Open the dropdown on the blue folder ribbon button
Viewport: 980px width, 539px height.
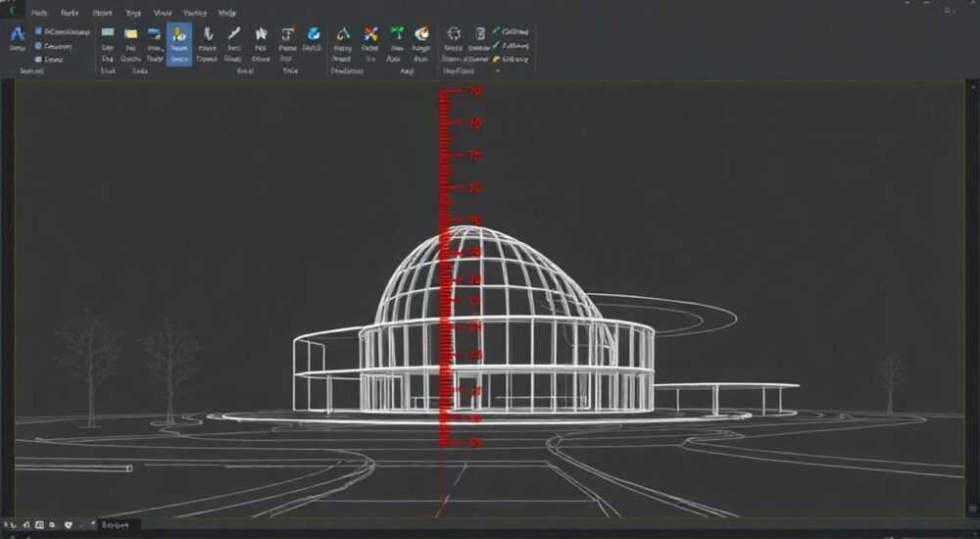pyautogui.click(x=163, y=49)
